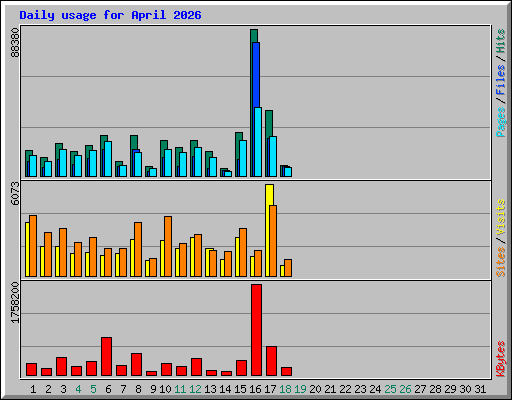Viewport: 512px width, 400px height.
Task: Click the 1758200 KBytes axis value
Action: pyautogui.click(x=15, y=302)
